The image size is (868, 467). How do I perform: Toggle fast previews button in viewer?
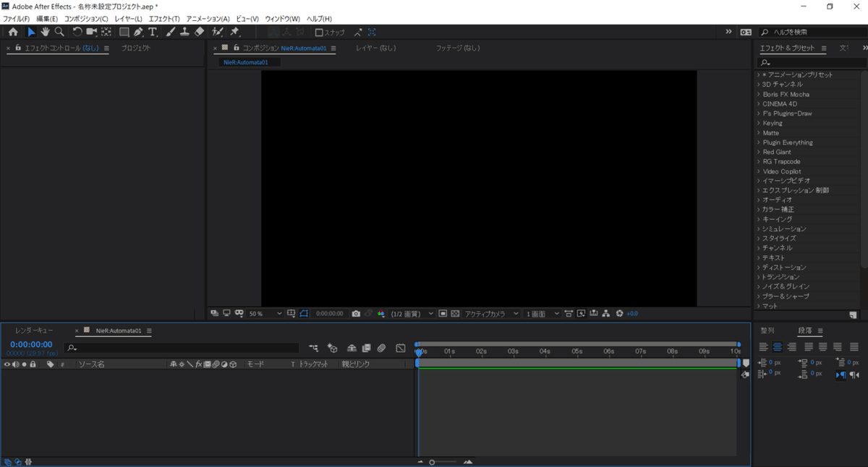click(x=581, y=314)
